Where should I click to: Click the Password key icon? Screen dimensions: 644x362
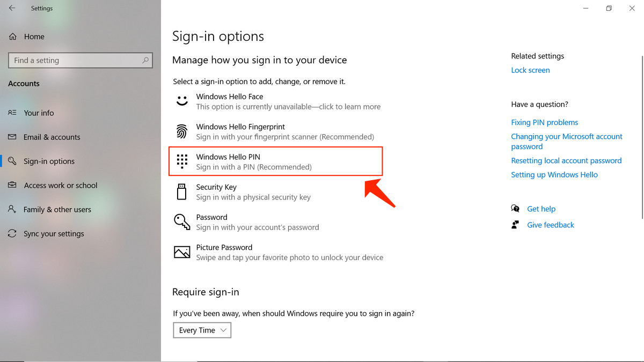(x=182, y=221)
